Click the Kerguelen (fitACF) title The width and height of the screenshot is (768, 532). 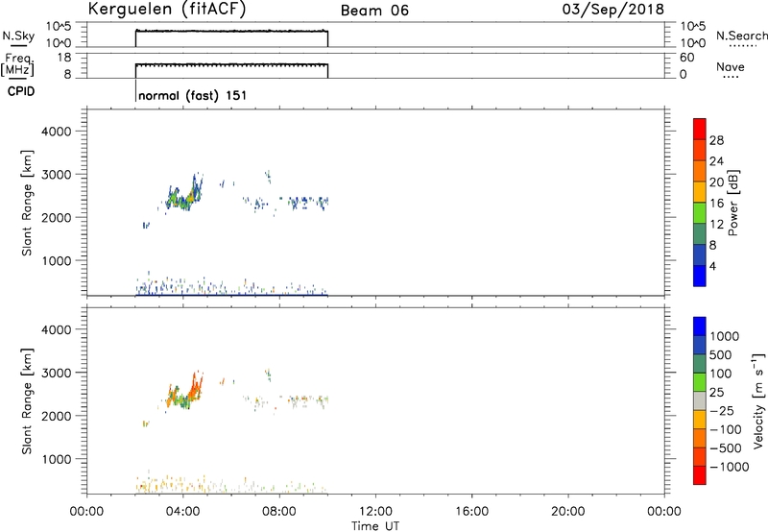[x=167, y=10]
